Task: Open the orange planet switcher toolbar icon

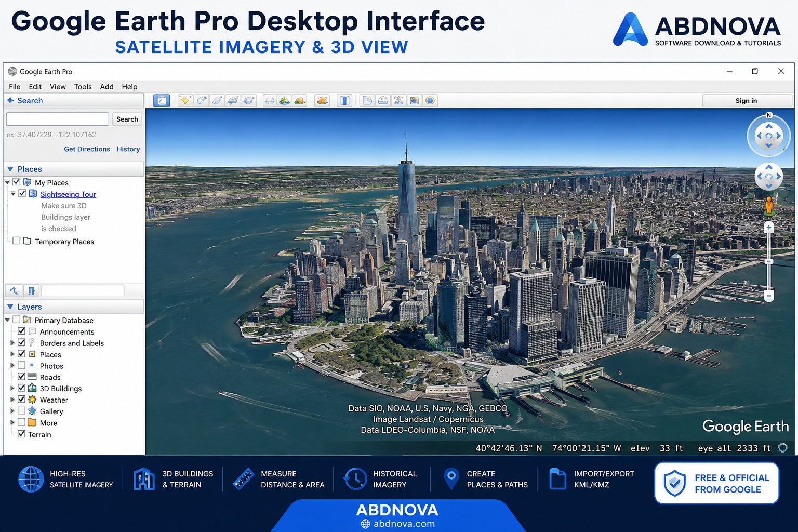Action: 299,100
